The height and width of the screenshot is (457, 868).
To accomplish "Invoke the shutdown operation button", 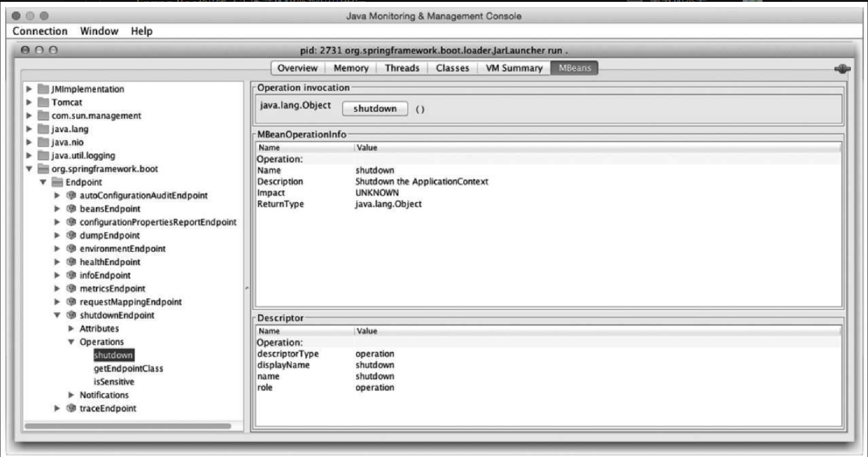I will (375, 109).
